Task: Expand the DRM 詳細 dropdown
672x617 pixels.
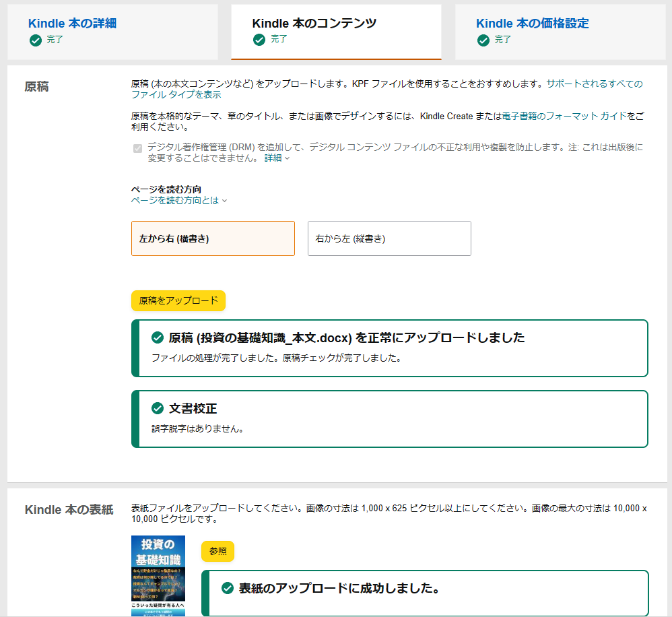Action: tap(277, 158)
